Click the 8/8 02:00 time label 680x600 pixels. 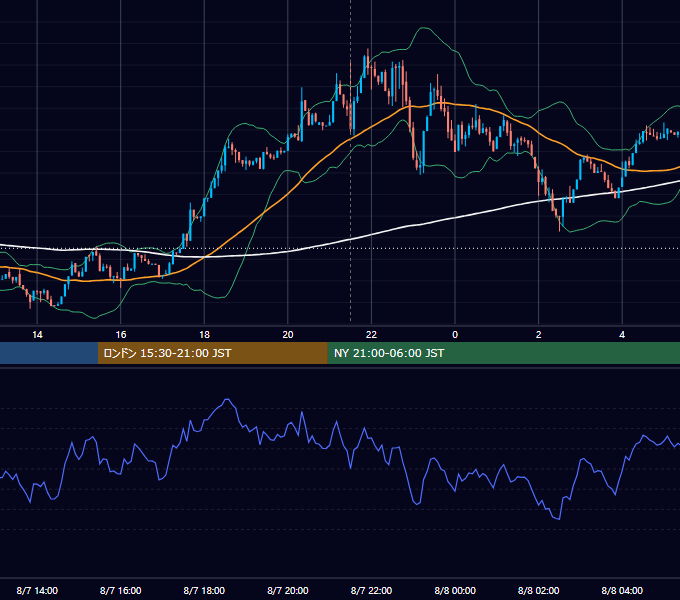tap(539, 590)
